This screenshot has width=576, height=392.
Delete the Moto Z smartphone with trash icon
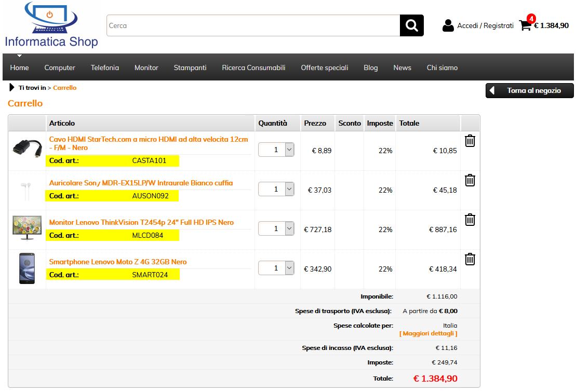pos(470,259)
